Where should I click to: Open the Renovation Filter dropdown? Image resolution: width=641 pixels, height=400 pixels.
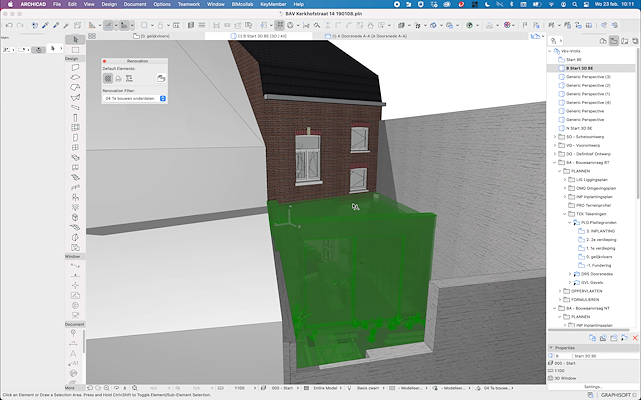(x=134, y=98)
